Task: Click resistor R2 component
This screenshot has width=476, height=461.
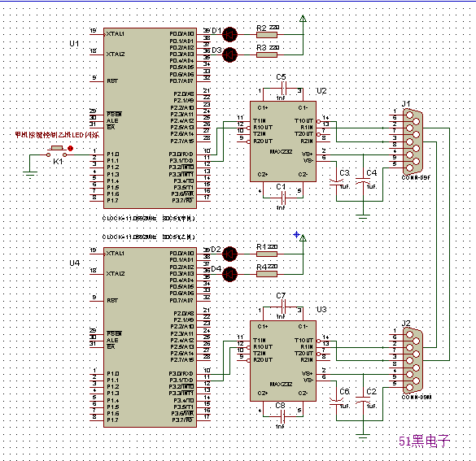Action: [x=267, y=35]
